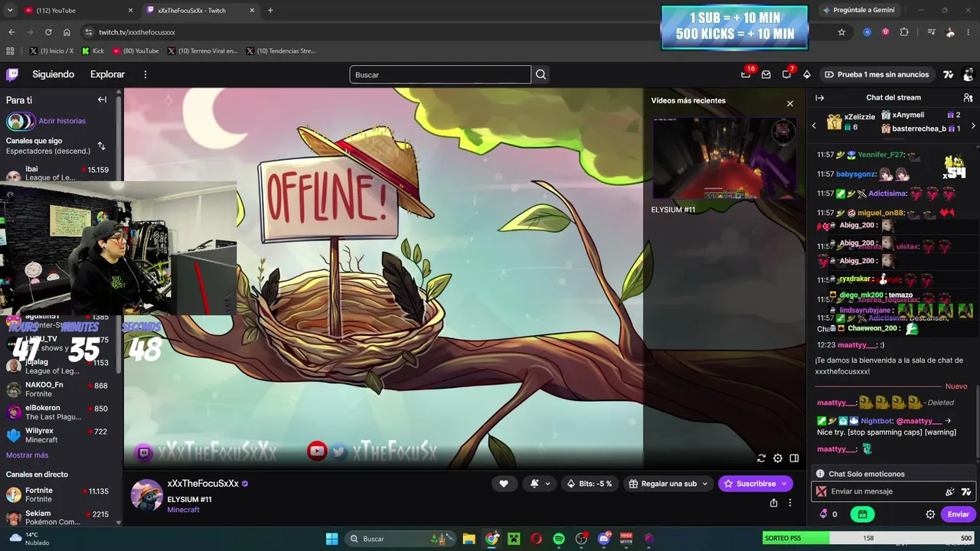Reload the page in the browser toolbar
This screenshot has width=980, height=551.
click(x=48, y=32)
